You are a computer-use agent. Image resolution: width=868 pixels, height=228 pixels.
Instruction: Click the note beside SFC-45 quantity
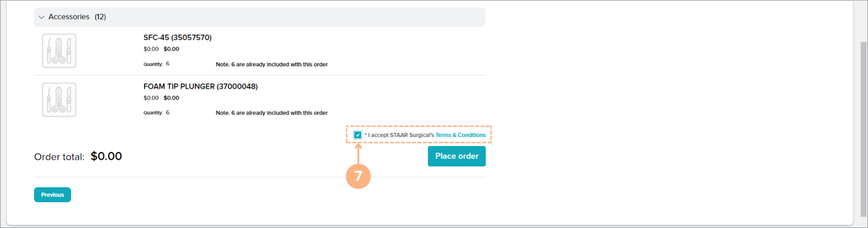coord(271,65)
